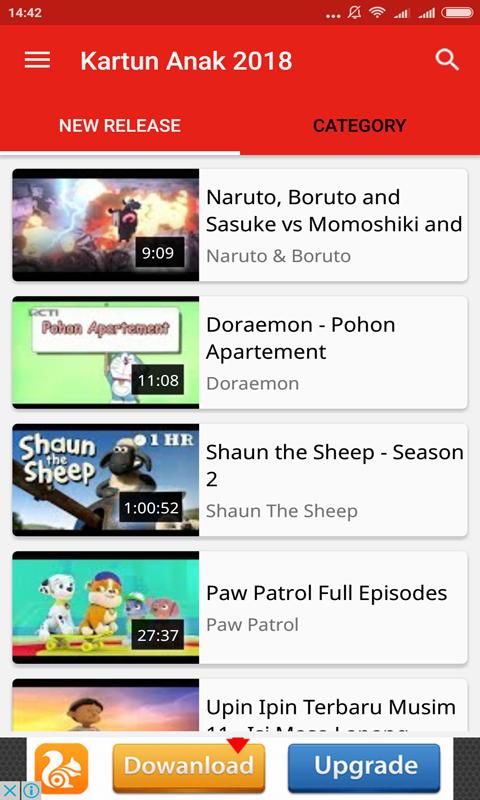Tap the UC Browser squirrel icon
This screenshot has height=800, width=480.
click(62, 768)
